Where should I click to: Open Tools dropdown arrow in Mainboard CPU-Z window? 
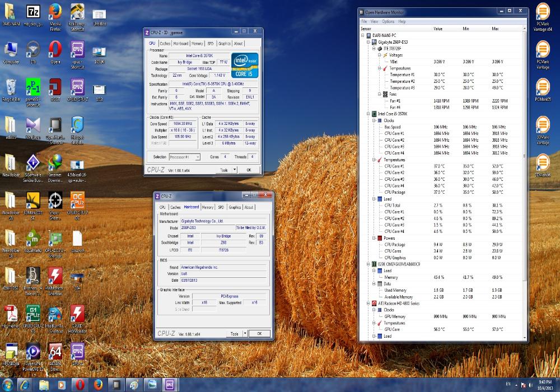(x=245, y=333)
